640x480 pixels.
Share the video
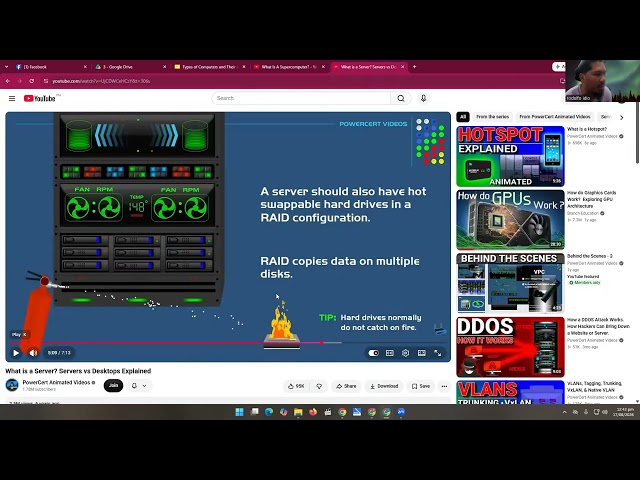(x=346, y=386)
